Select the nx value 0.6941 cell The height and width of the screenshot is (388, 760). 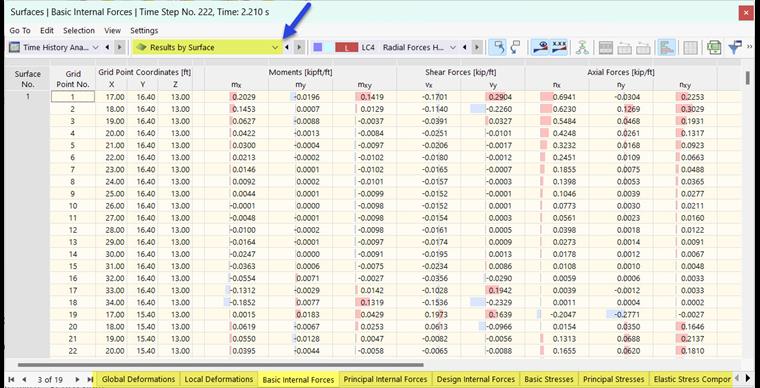[557, 97]
